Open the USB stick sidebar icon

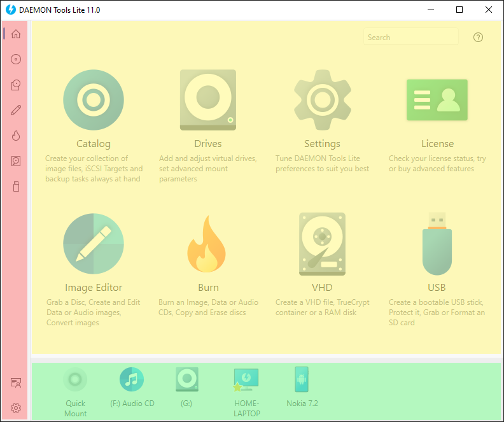[x=16, y=186]
